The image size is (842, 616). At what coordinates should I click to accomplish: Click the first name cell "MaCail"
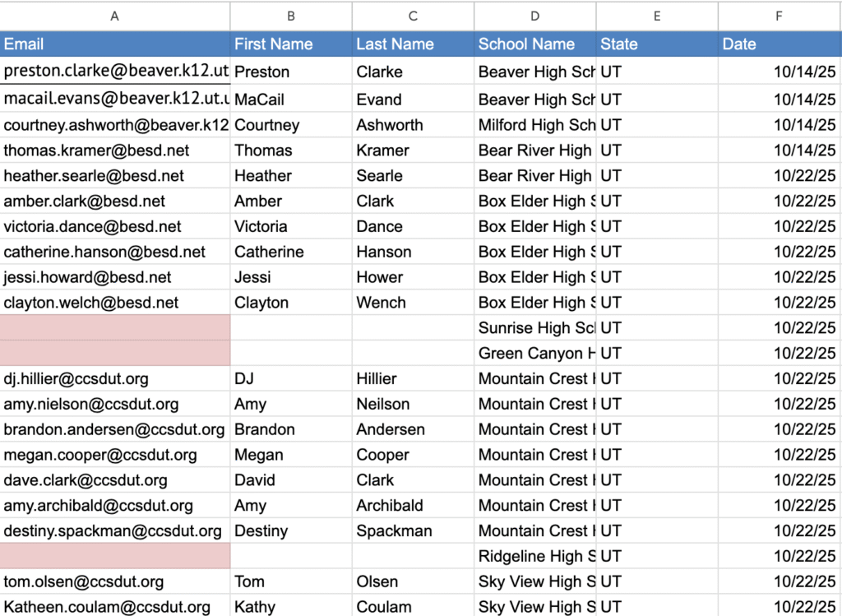(291, 100)
